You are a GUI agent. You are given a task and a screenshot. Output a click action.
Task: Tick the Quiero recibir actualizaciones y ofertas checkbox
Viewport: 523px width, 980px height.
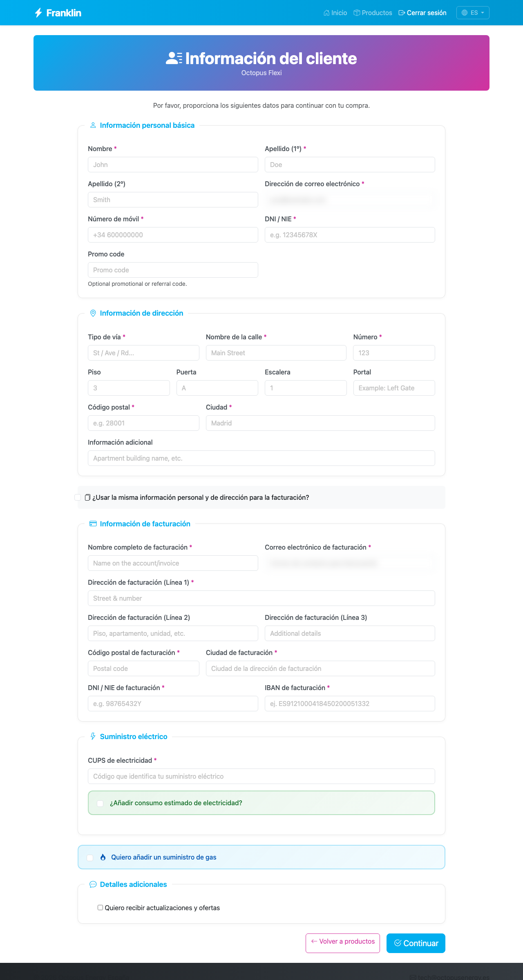pyautogui.click(x=100, y=908)
